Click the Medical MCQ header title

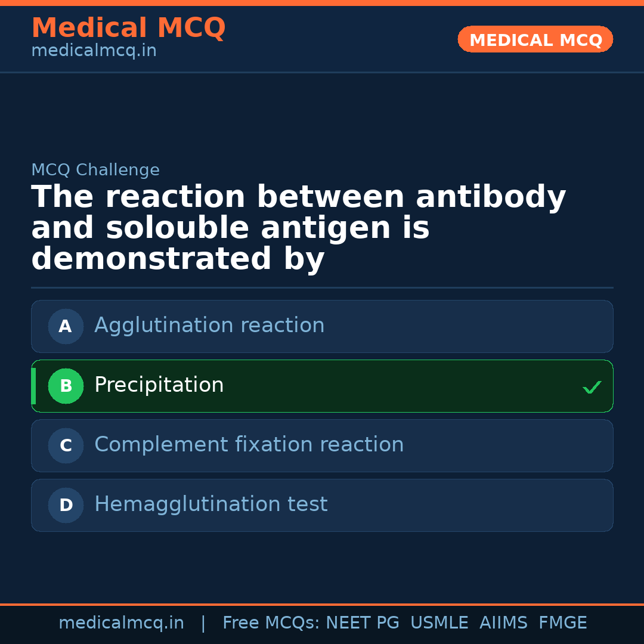[128, 27]
